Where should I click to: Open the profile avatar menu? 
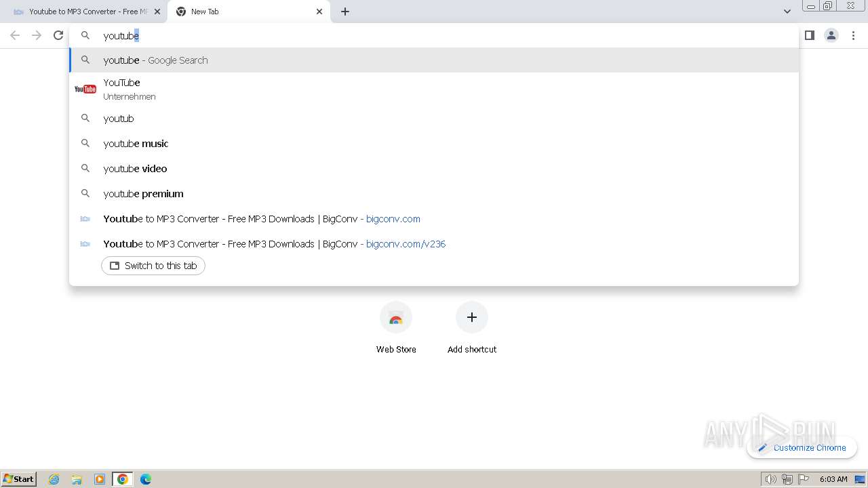pyautogui.click(x=831, y=35)
